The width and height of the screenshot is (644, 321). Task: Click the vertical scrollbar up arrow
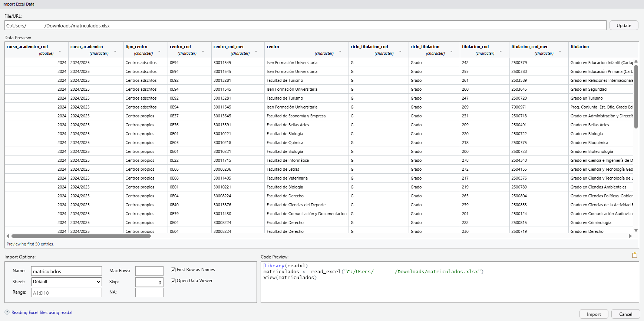(636, 61)
